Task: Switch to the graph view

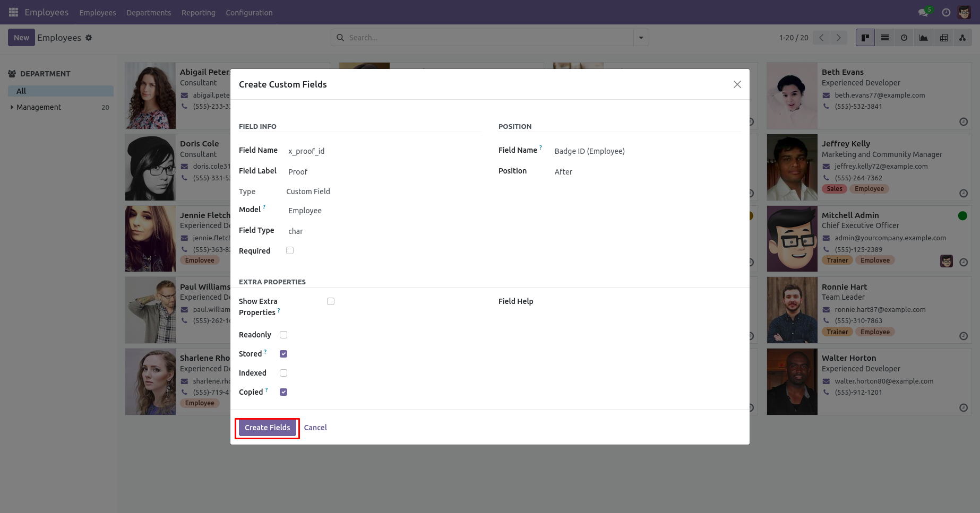Action: (924, 38)
